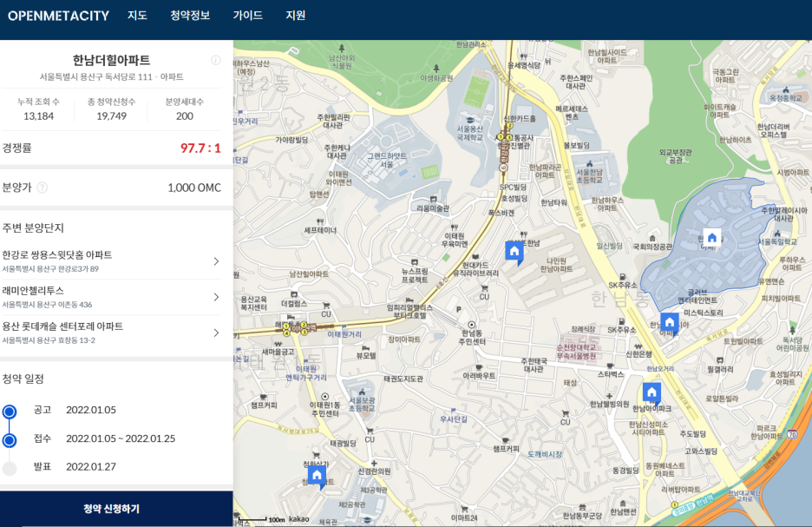
Task: Click home marker below 미스틱스토리
Action: point(669,323)
